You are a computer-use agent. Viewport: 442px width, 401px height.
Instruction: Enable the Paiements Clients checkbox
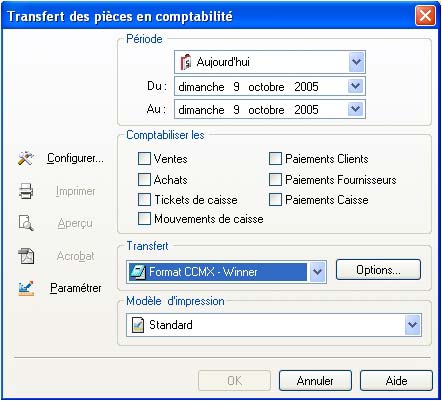(x=275, y=159)
